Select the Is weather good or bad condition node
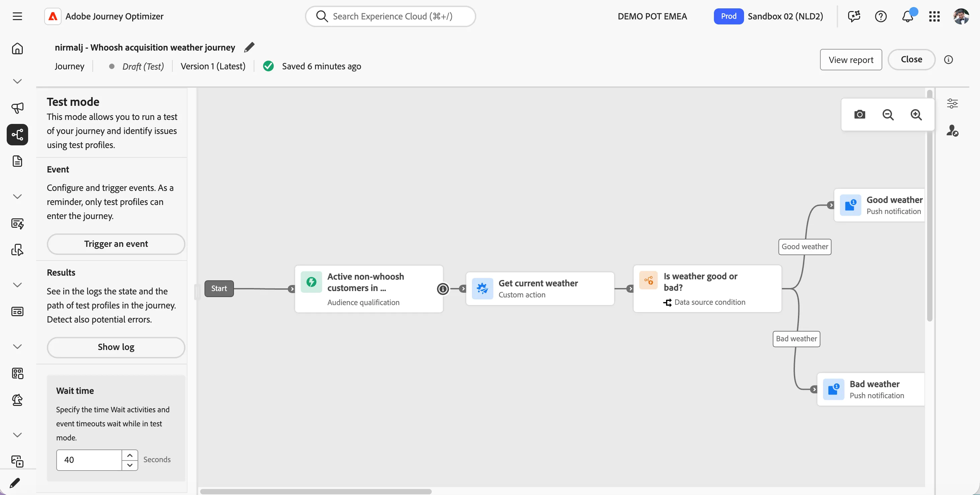The width and height of the screenshot is (980, 495). tap(707, 289)
